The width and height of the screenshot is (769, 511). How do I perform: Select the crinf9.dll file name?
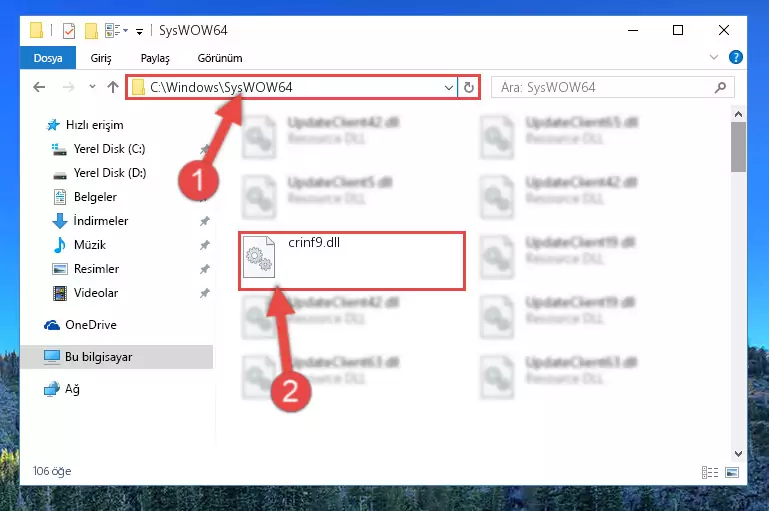click(x=314, y=242)
